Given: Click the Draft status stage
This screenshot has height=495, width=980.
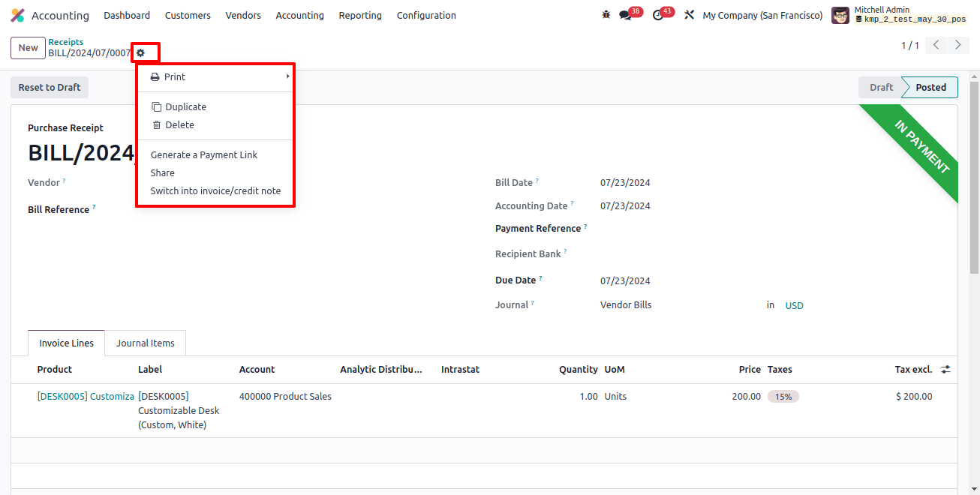Looking at the screenshot, I should pos(880,87).
